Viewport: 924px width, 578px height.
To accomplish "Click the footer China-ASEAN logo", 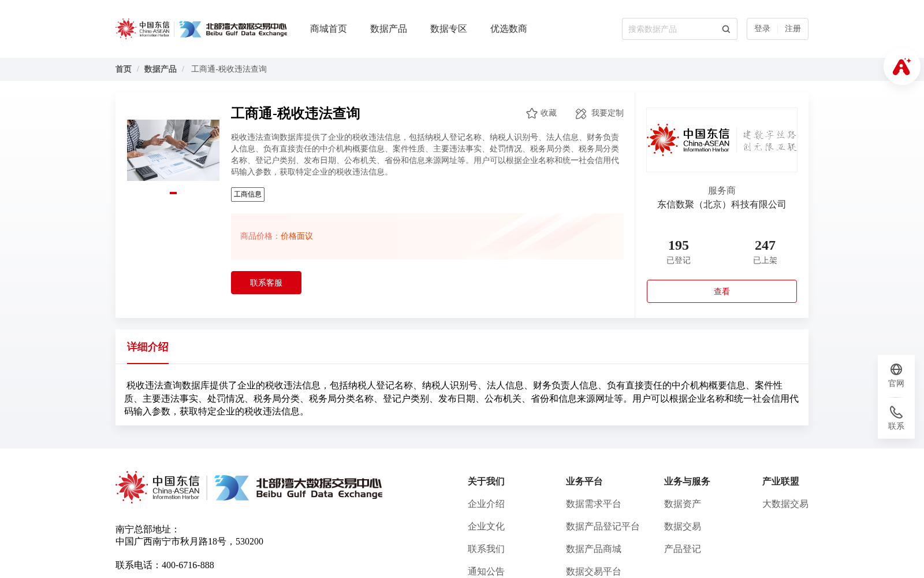I will click(158, 487).
